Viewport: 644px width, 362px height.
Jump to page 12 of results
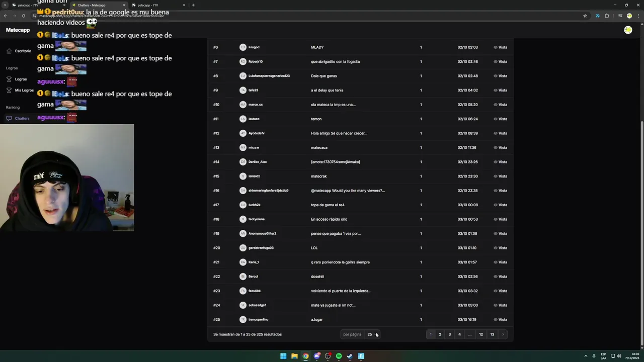point(481,334)
